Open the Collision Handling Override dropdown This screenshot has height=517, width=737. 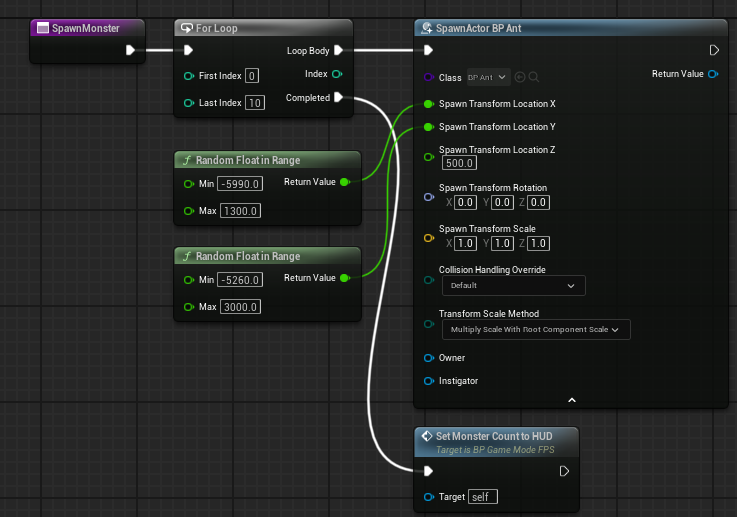tap(514, 285)
